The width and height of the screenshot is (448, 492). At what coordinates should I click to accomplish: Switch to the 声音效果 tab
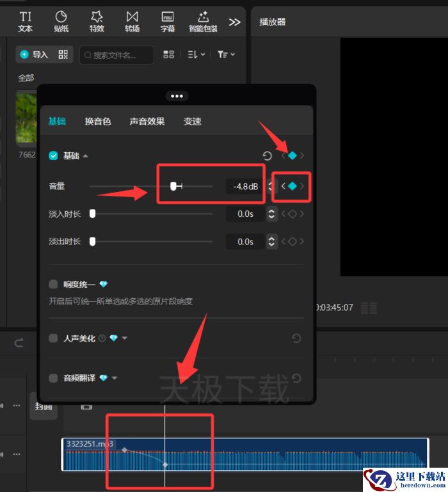(x=147, y=121)
